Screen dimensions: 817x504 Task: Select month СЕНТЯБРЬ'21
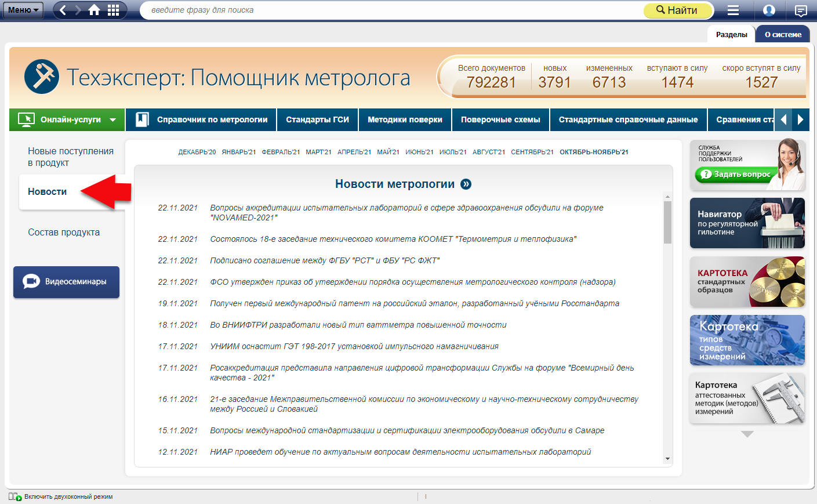tap(532, 152)
